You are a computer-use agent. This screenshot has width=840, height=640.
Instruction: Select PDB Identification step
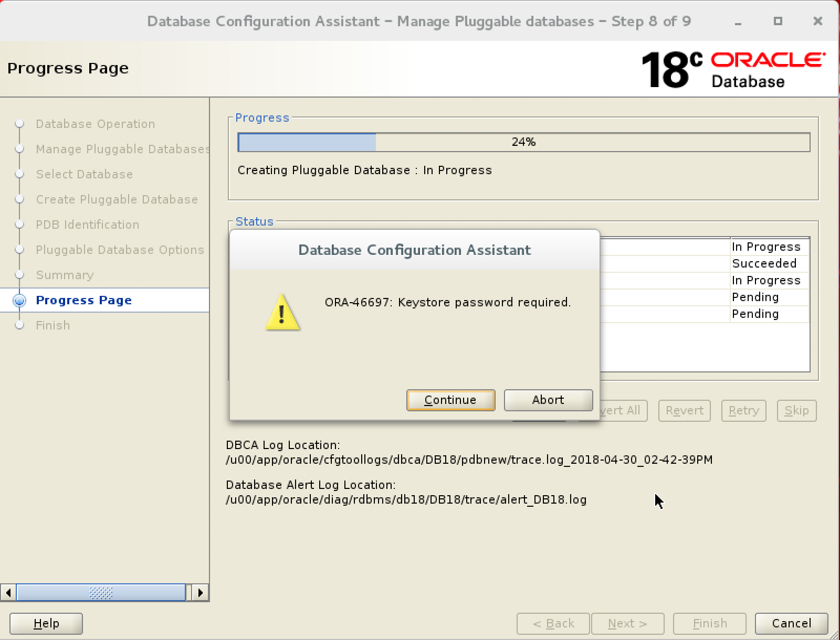coord(87,225)
